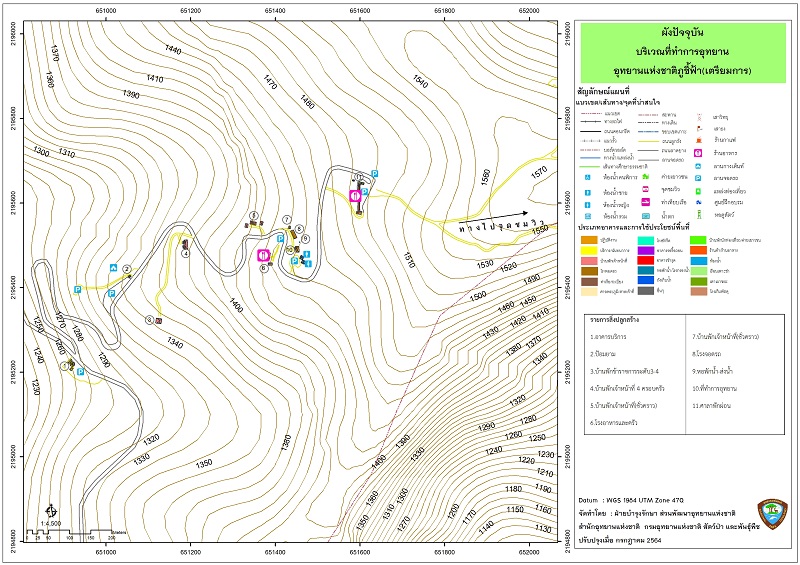Click structure list entry '2.ป้อมยาม'
The width and height of the screenshot is (800, 565).
[x=603, y=354]
